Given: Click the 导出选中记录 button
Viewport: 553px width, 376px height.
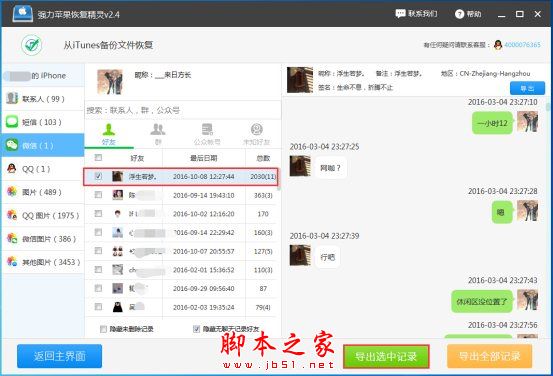Looking at the screenshot, I should point(386,356).
